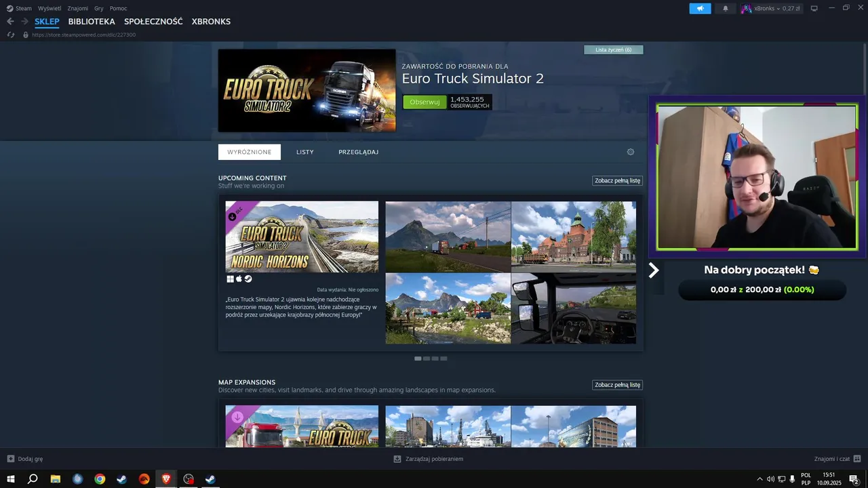Go to the SKLEP tab
The image size is (868, 488).
[47, 22]
